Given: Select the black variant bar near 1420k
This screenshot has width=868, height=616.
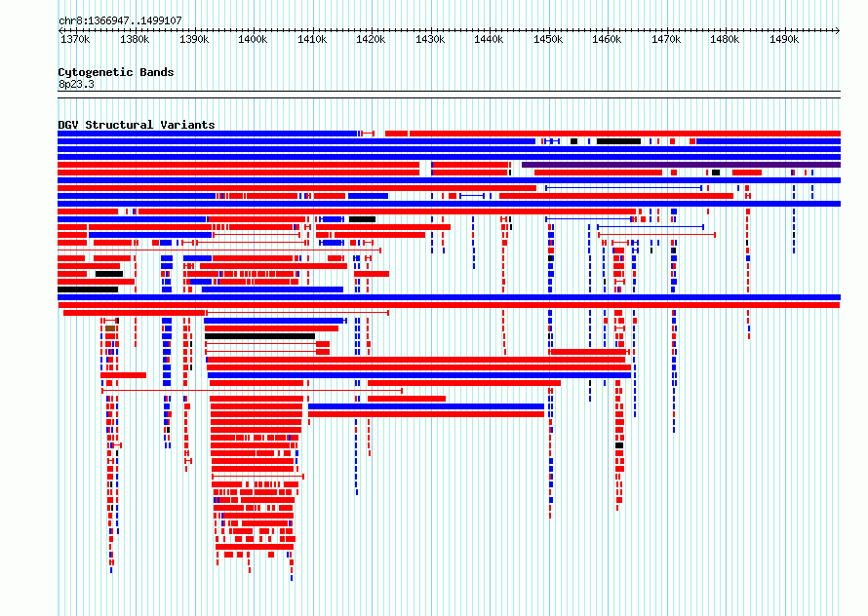Looking at the screenshot, I should (362, 219).
